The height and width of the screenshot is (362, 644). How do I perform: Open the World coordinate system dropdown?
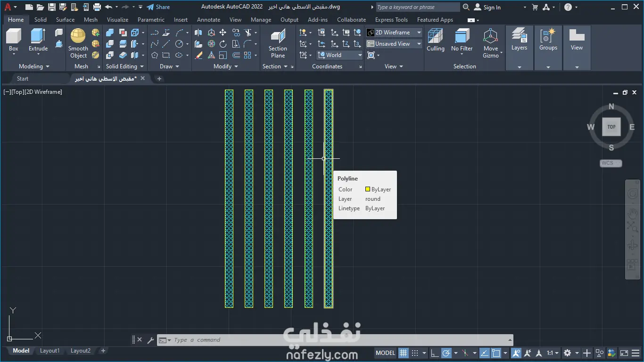pyautogui.click(x=339, y=55)
